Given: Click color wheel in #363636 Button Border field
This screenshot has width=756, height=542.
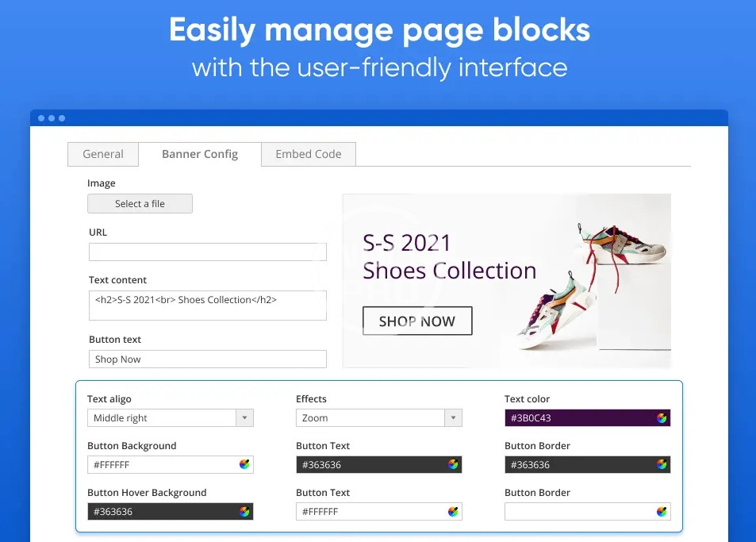Looking at the screenshot, I should (x=662, y=465).
